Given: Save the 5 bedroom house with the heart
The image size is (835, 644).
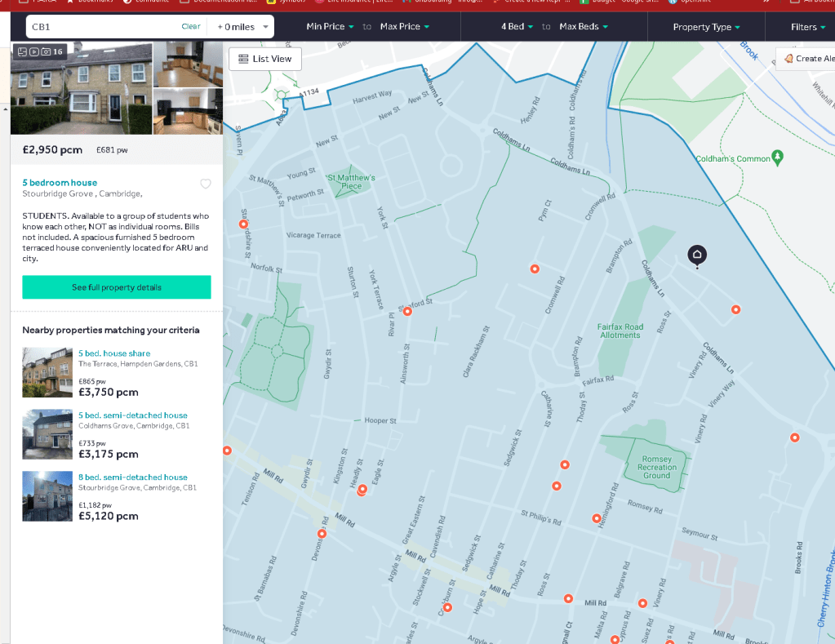Looking at the screenshot, I should pos(206,184).
